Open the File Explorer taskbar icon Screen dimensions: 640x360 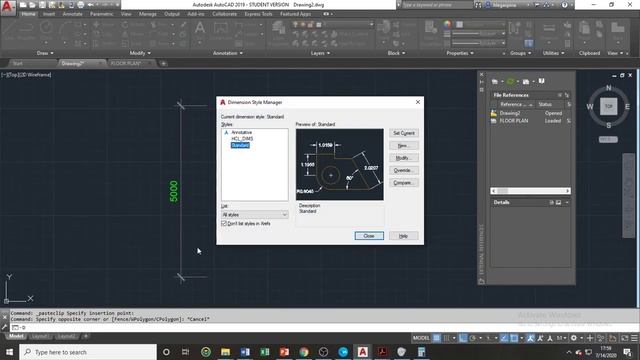pyautogui.click(x=225, y=352)
